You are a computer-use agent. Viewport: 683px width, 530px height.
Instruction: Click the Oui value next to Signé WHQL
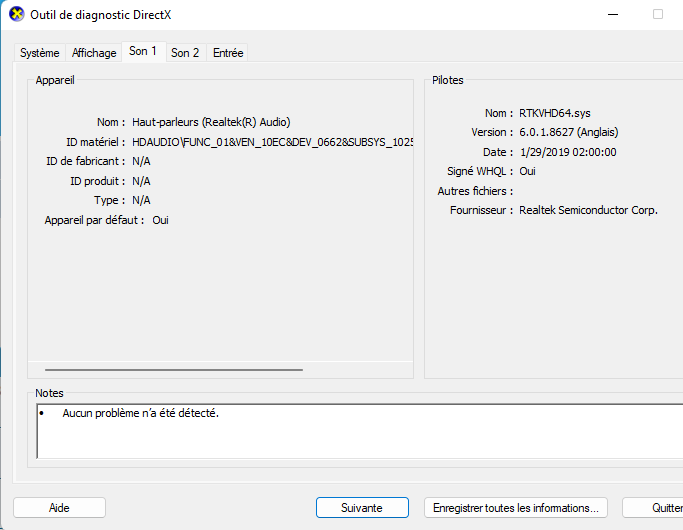[527, 171]
